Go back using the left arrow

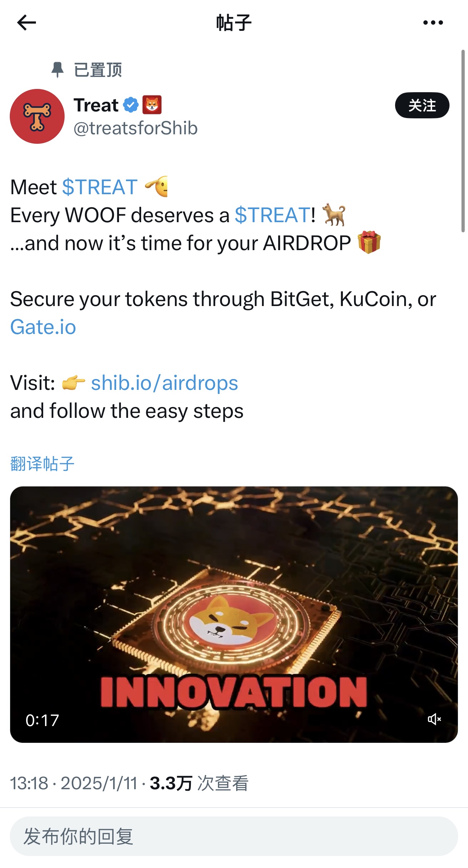[x=26, y=23]
